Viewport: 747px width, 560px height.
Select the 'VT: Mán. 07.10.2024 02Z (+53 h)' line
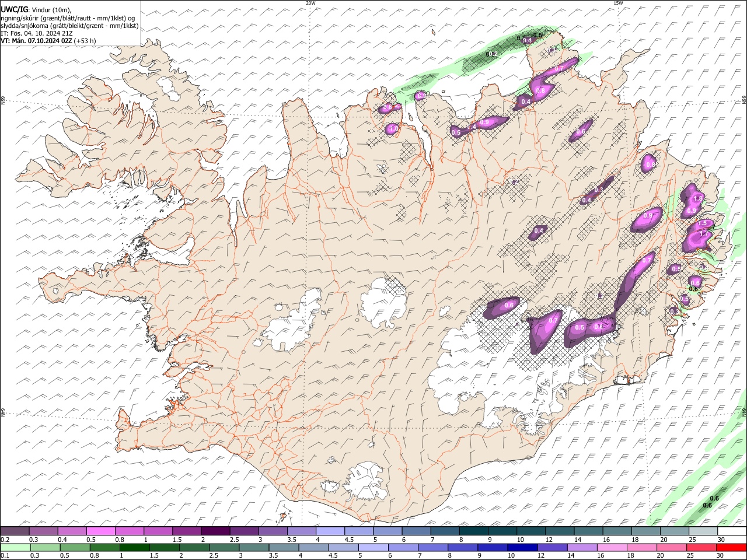point(48,41)
